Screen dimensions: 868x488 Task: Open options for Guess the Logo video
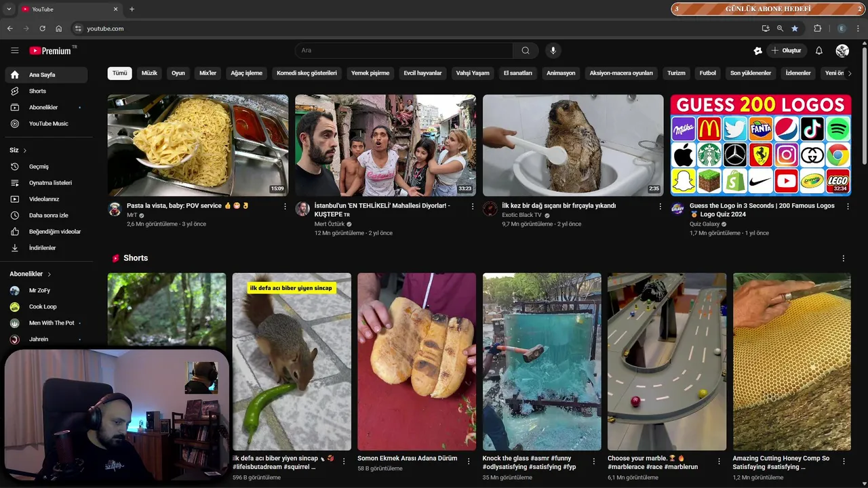point(848,206)
